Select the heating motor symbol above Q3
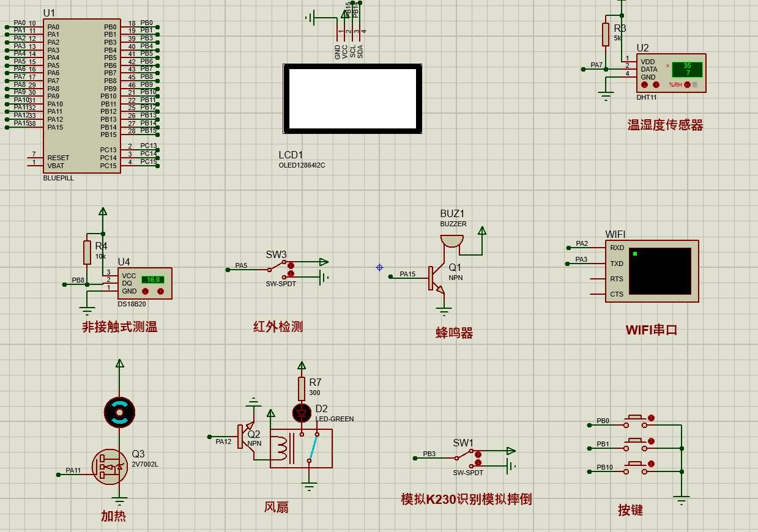The width and height of the screenshot is (758, 532). click(119, 412)
